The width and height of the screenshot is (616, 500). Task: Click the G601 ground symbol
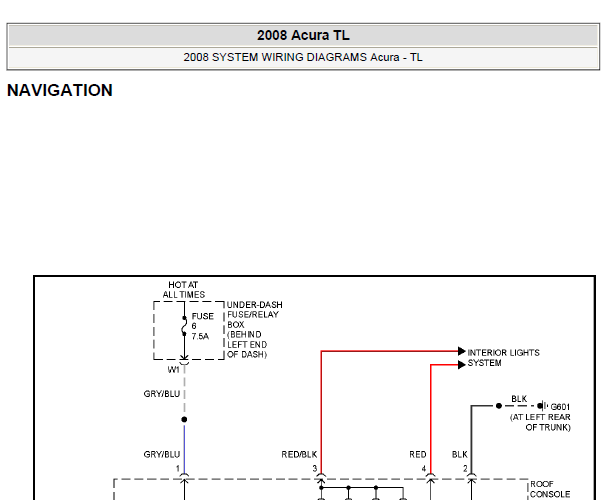point(543,406)
